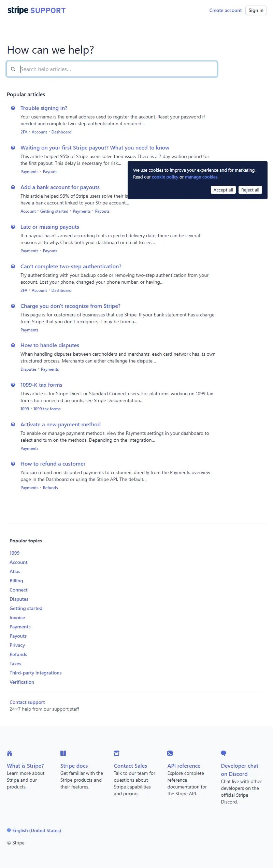Click question icon beside Charge you don't recognize
Image resolution: width=273 pixels, height=868 pixels.
[13, 306]
